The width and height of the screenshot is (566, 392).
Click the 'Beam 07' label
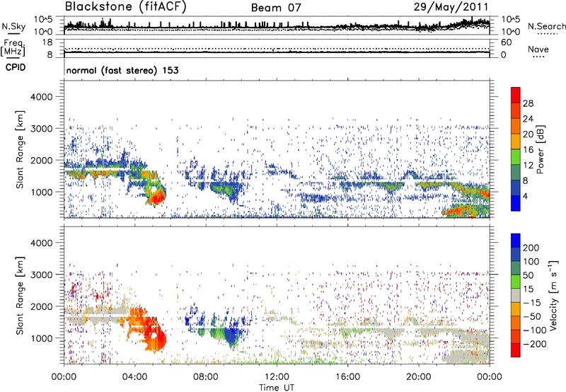[276, 8]
